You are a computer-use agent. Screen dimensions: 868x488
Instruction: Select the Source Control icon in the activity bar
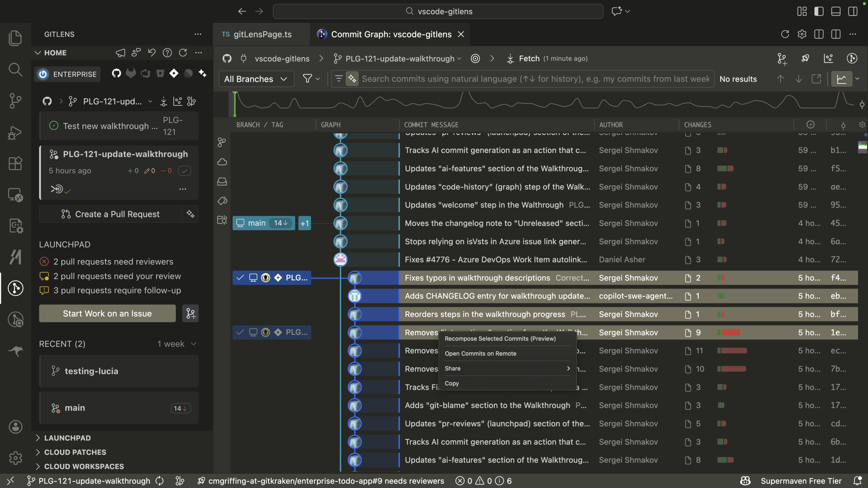point(16,101)
